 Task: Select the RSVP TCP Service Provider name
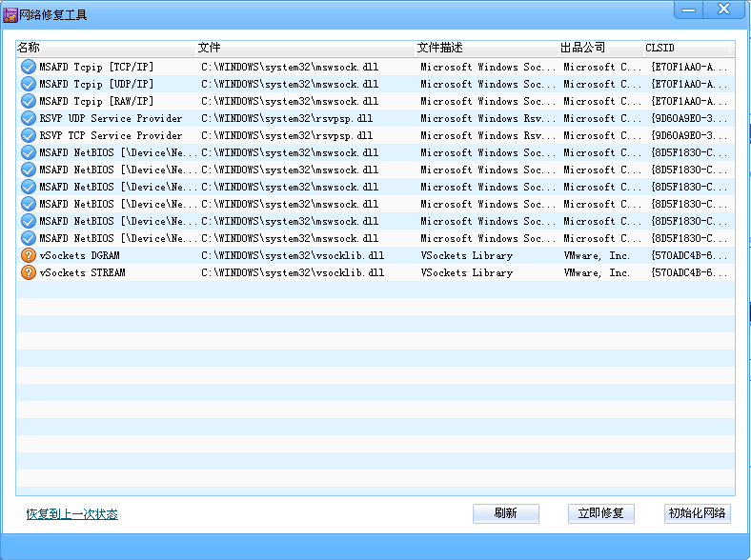111,135
